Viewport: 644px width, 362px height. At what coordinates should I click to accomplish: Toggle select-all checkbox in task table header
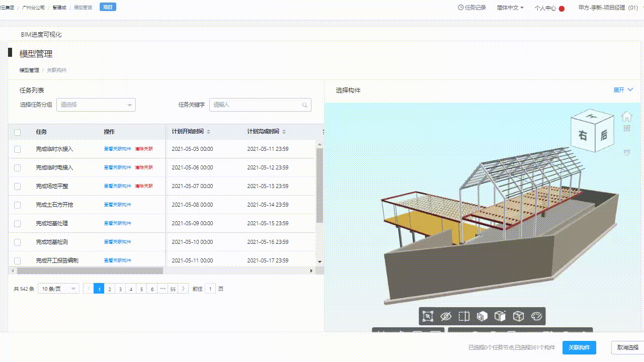tap(18, 132)
